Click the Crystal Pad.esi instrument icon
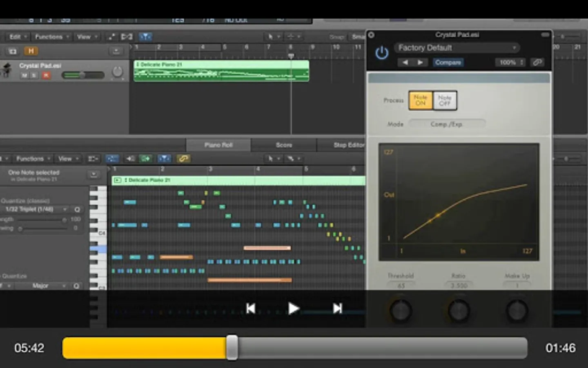 6,70
